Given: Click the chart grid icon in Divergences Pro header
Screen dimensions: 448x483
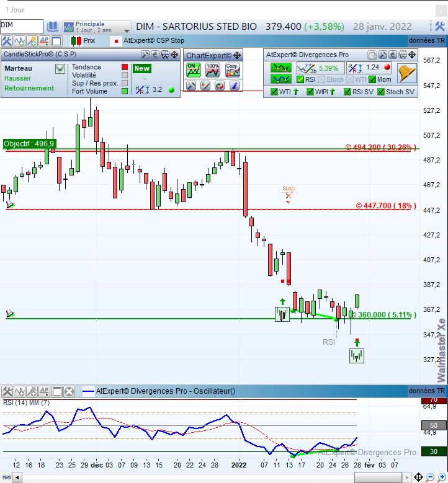Looking at the screenshot, I should (403, 55).
